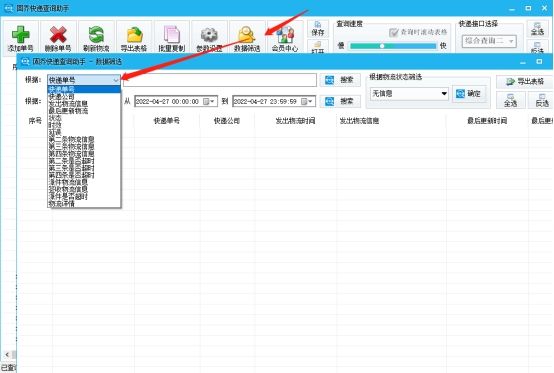The height and width of the screenshot is (373, 554).
Task: Click the 添加单号 green plus icon
Action: coord(20,35)
